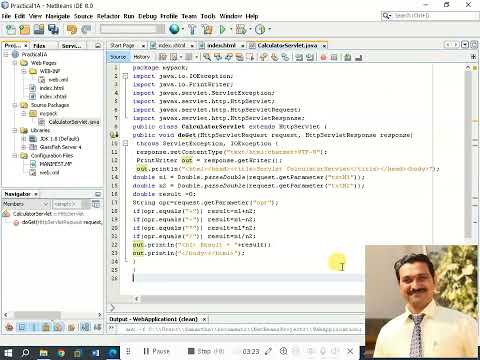Open Word from the taskbar
The width and height of the screenshot is (480, 360).
(95, 353)
